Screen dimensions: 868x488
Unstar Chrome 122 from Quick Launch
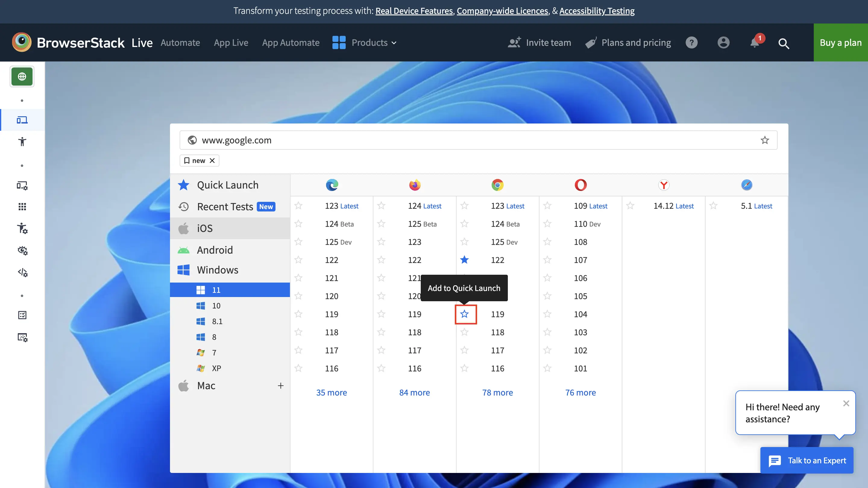[x=464, y=260]
